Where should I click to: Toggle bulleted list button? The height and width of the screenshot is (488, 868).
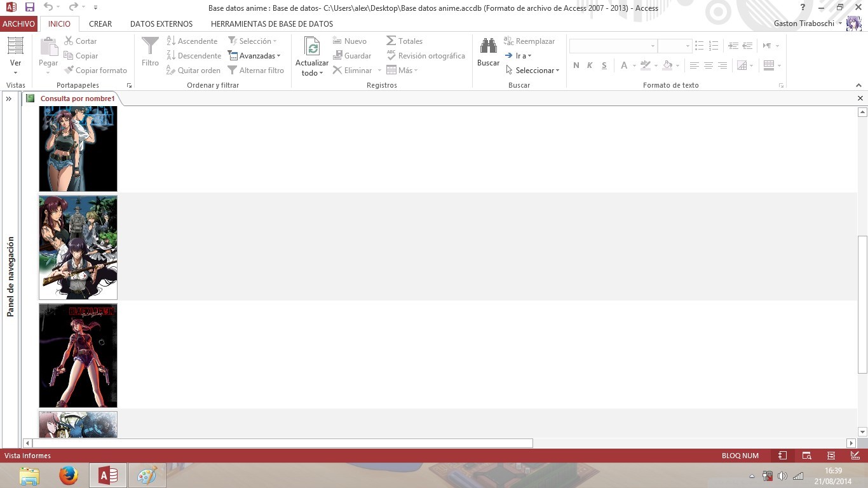click(x=699, y=46)
